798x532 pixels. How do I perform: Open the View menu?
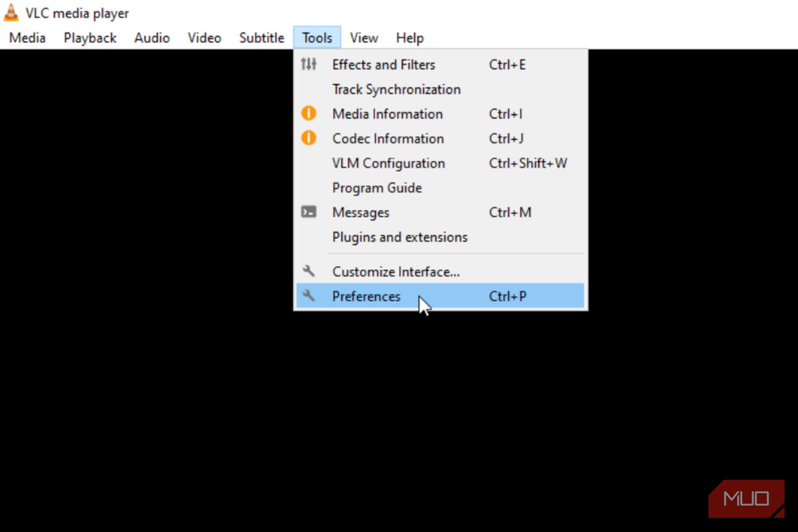pos(364,38)
